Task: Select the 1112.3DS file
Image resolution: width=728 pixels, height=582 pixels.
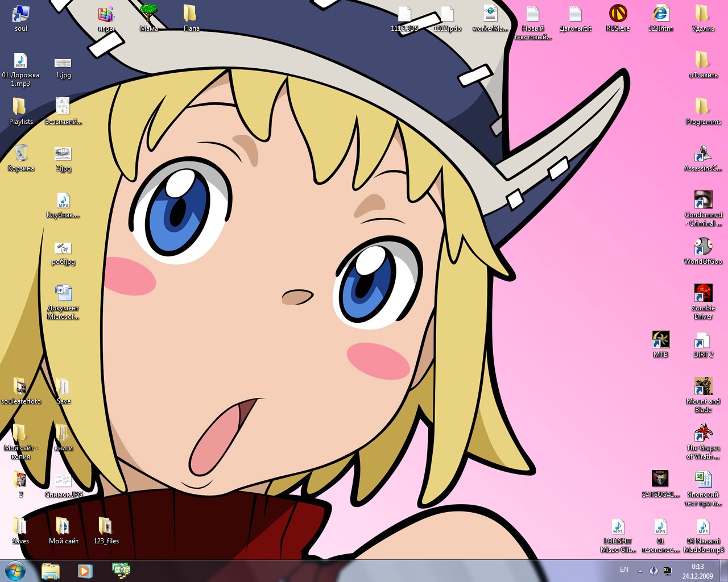Action: (404, 18)
